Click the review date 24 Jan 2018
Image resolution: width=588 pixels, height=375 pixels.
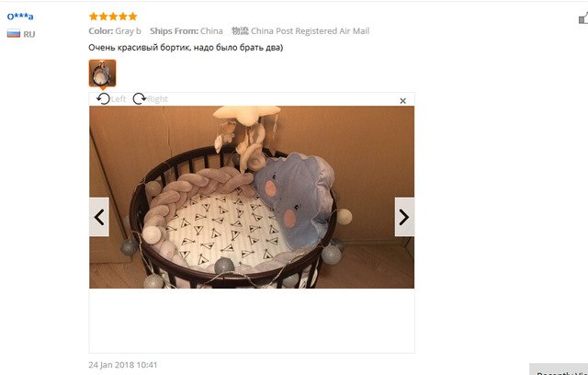[x=123, y=365]
